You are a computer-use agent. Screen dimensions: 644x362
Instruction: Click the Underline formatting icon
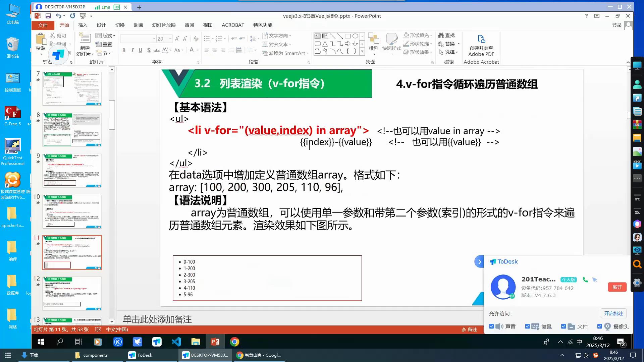click(140, 50)
